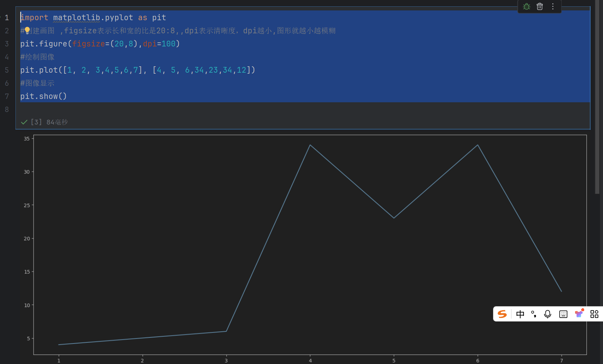Screen dimensions: 603x364
Task: Click the yellow lightbulb intention icon
Action: click(27, 30)
